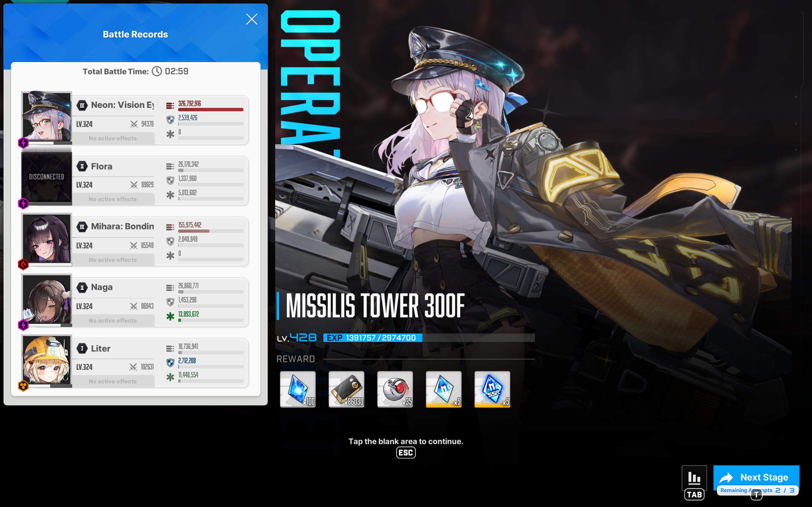This screenshot has width=812, height=507.
Task: Select the x86030 credit card reward
Action: [x=347, y=389]
